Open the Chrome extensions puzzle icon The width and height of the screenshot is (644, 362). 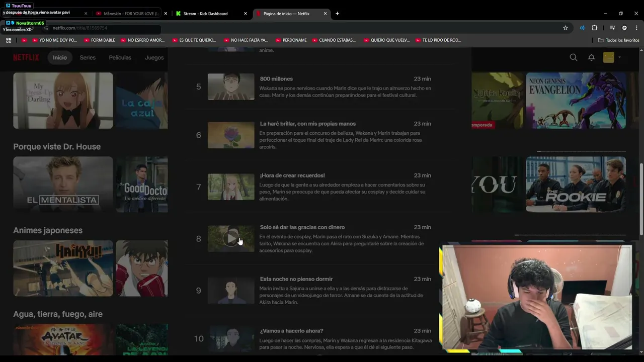[x=594, y=28]
